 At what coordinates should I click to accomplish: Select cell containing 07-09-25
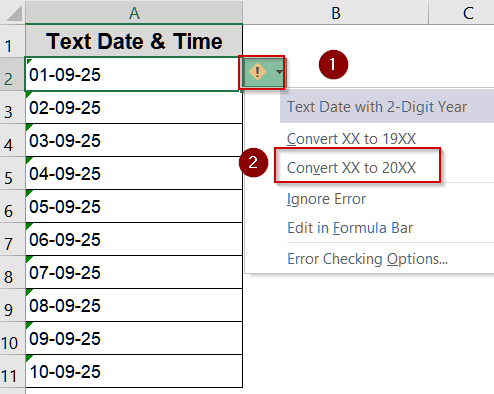(134, 272)
